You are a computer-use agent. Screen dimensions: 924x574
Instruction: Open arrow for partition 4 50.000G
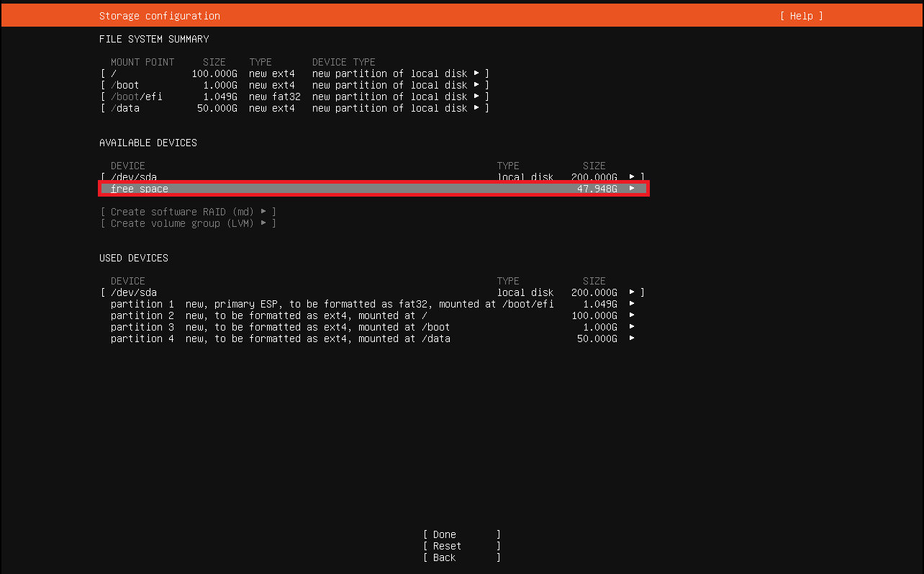[x=632, y=338]
